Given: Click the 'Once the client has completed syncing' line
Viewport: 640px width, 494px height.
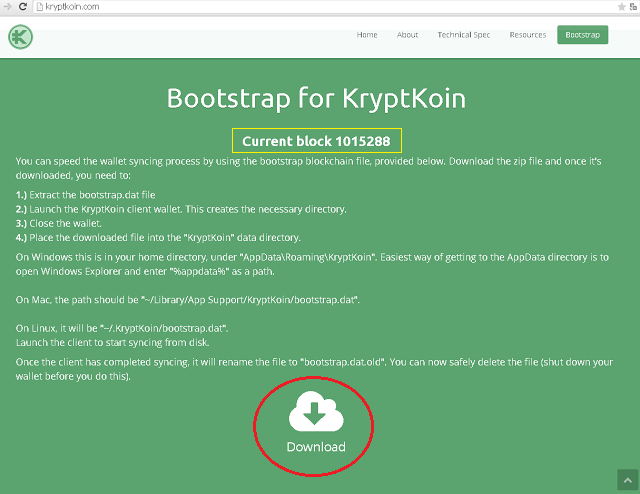Looking at the screenshot, I should 314,369.
